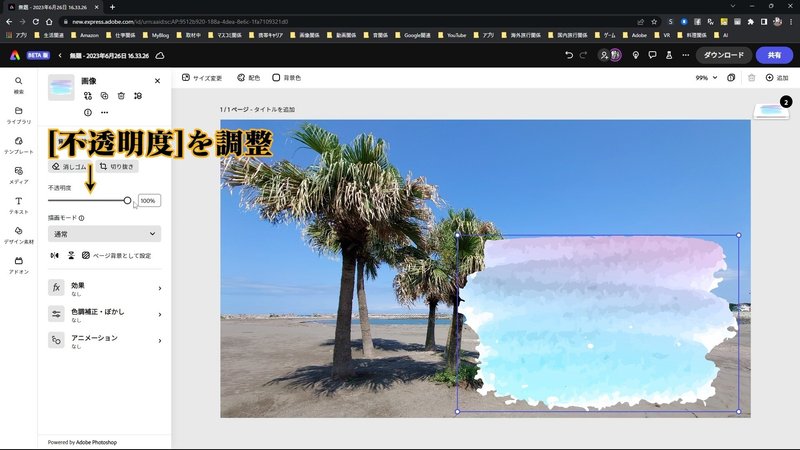800x450 pixels.
Task: Click the page title タイトルを追加
Action: 274,109
